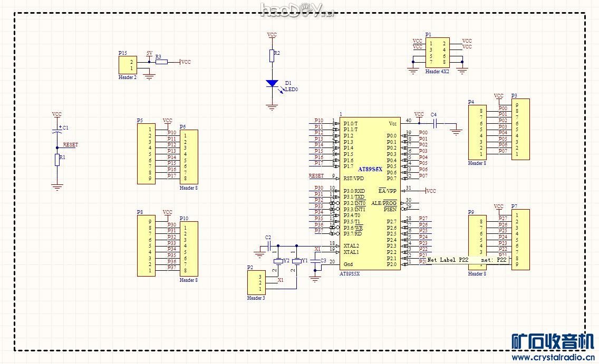Click resistor R1 in the reset circuit
This screenshot has width=599, height=364.
57,160
